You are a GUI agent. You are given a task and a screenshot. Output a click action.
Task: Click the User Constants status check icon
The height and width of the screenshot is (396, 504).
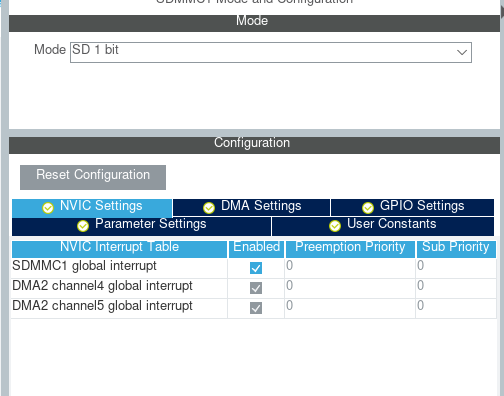[335, 226]
